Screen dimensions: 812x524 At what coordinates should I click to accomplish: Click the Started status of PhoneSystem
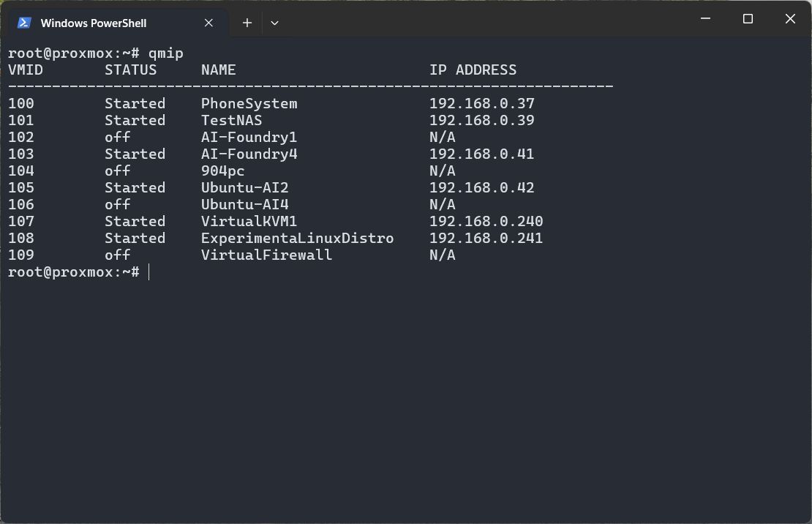pos(135,104)
